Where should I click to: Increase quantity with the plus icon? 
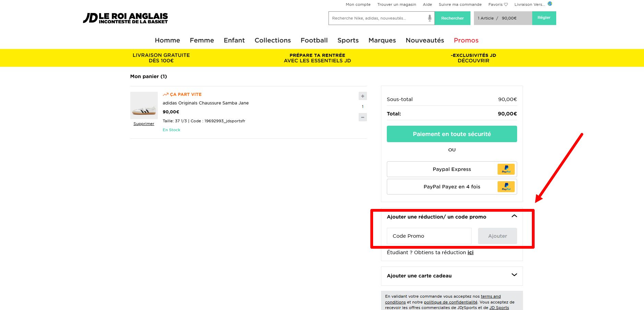coord(362,96)
